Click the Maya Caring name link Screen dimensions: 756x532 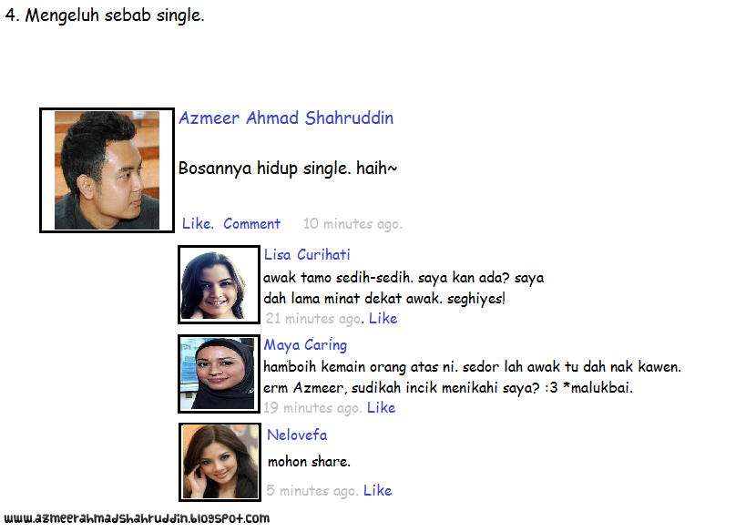coord(305,345)
